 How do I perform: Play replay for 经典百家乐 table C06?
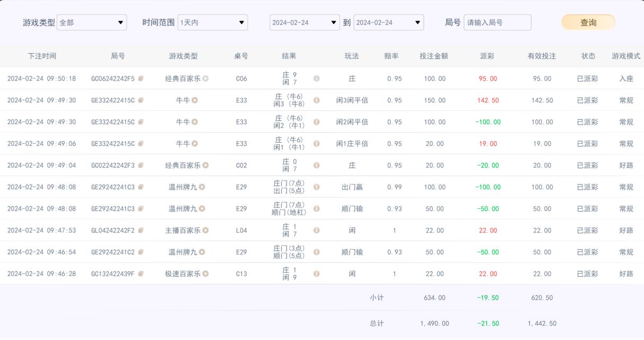[205, 79]
